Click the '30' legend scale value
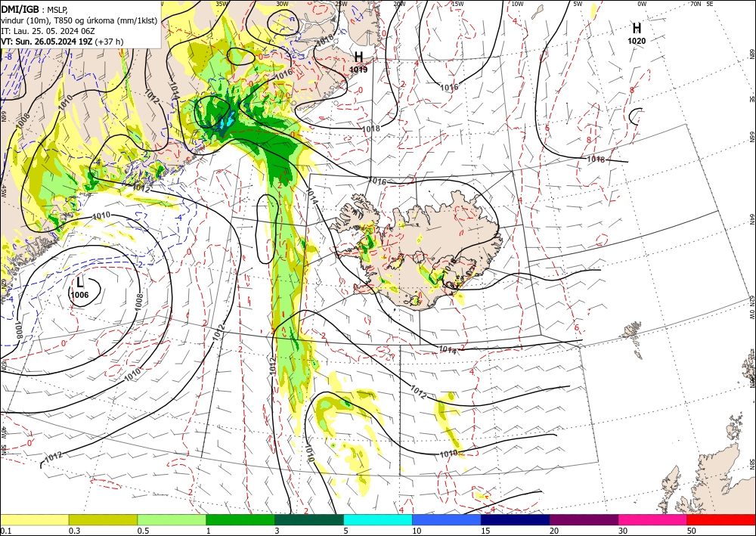Viewport: 756px width, 536px height. coord(622,531)
